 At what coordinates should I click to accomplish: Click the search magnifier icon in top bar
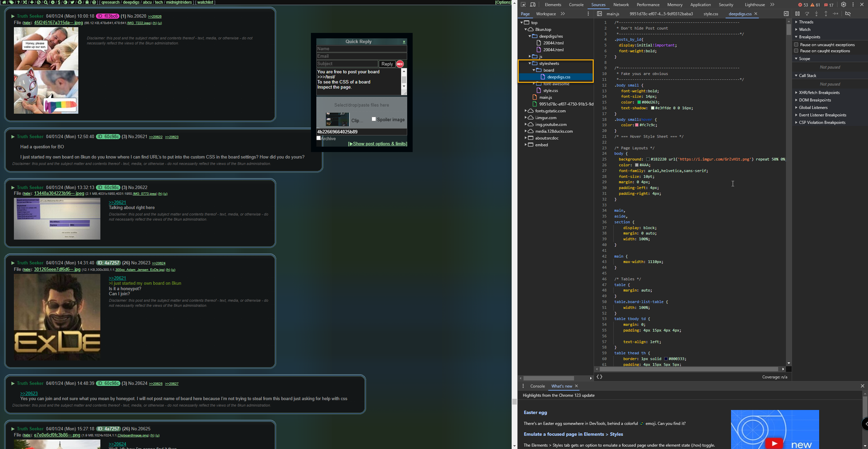pyautogui.click(x=46, y=2)
